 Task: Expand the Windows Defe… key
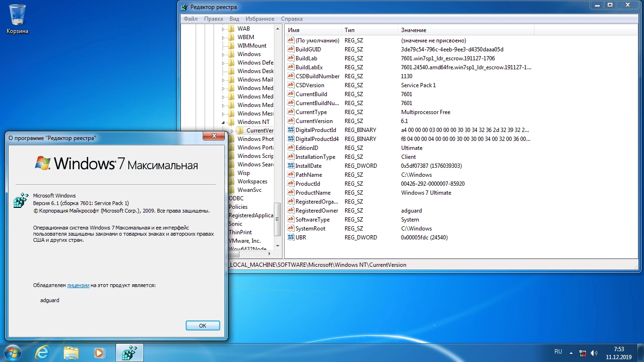(223, 63)
